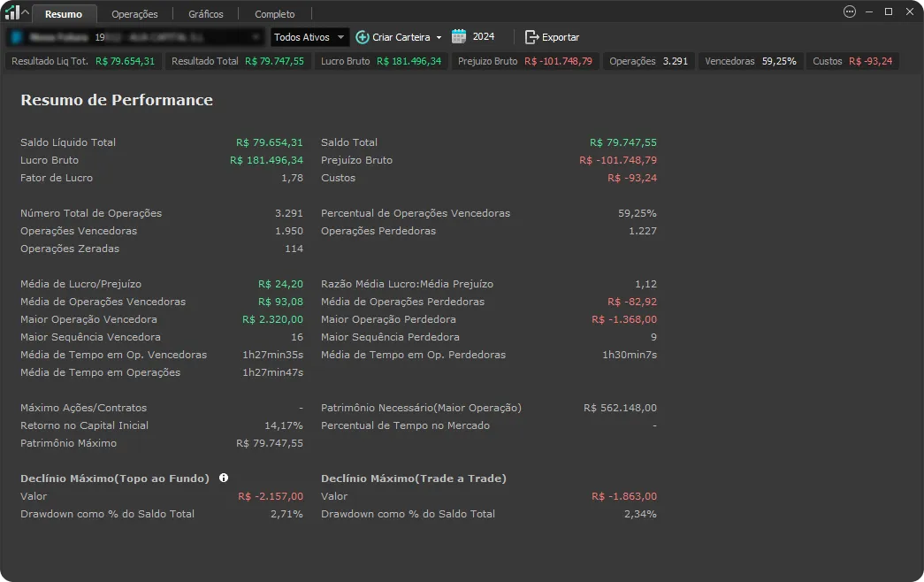Click the Prejuízo Bruto summary chip
Screen dimensions: 924x582
524,61
